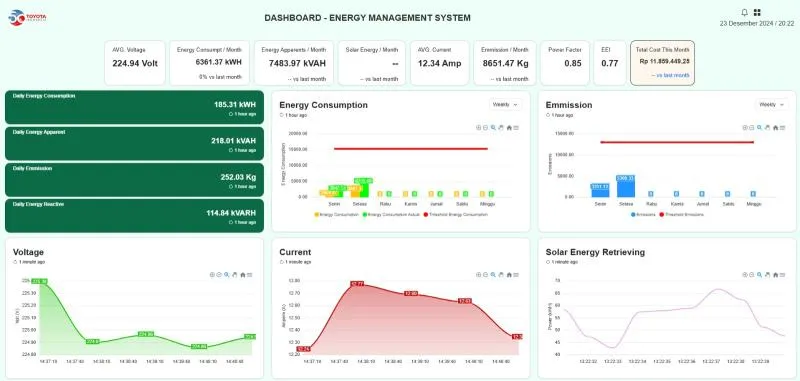Screen dimensions: 800x381
Task: Click the dashboard title heading text
Action: click(x=367, y=18)
